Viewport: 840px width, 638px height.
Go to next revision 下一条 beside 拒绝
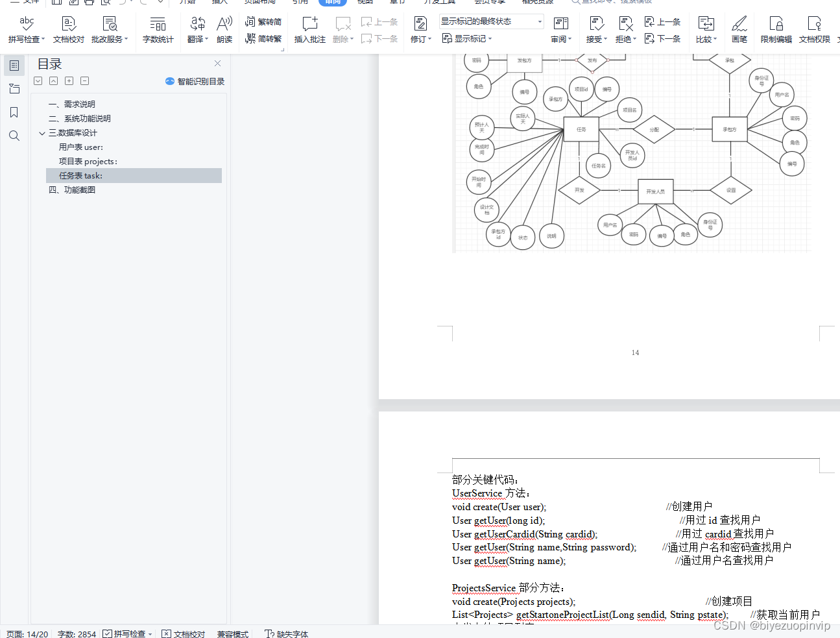coord(662,39)
